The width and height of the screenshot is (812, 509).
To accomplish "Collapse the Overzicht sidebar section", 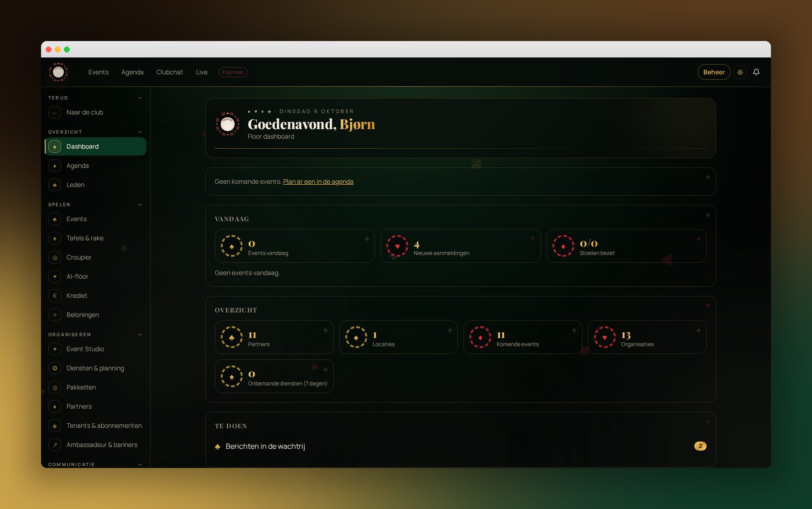I will (x=140, y=132).
